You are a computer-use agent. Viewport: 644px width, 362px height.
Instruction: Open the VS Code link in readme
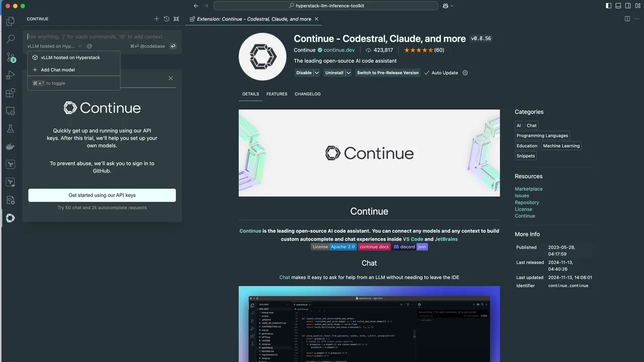pyautogui.click(x=413, y=239)
